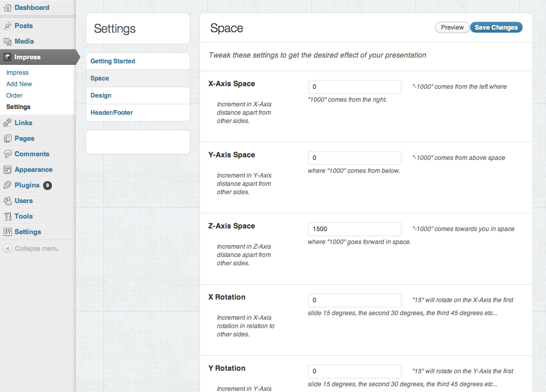Screen dimensions: 546x392
Task: Click the Media library icon
Action: pyautogui.click(x=7, y=42)
